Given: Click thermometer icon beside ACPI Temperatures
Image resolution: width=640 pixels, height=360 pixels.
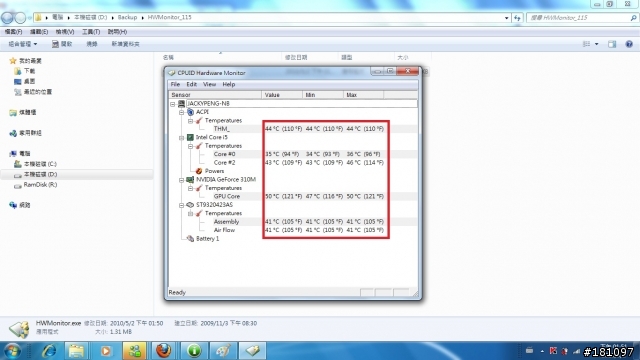Looking at the screenshot, I should (199, 120).
